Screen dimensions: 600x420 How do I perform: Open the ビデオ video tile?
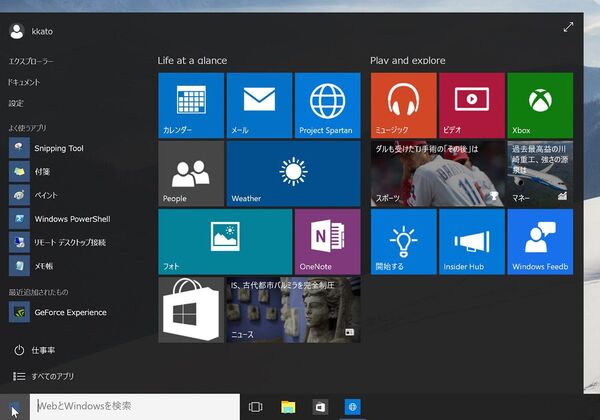point(472,105)
